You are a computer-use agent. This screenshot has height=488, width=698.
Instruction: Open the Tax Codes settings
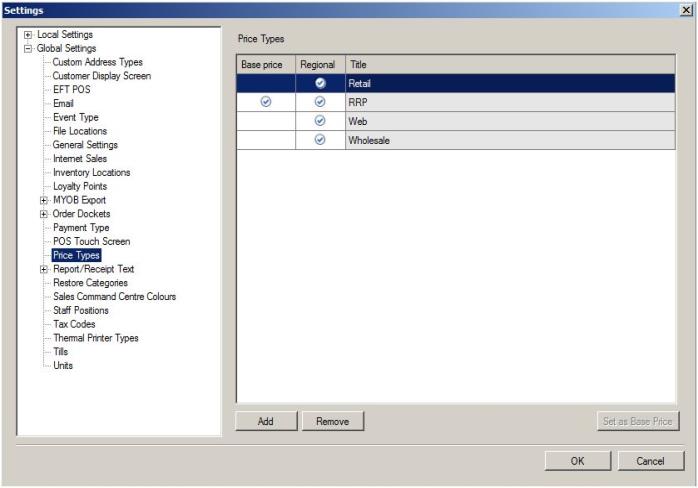tap(74, 324)
